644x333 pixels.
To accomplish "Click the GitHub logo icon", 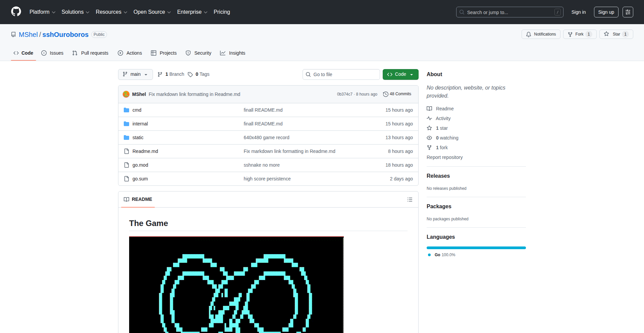I will pyautogui.click(x=16, y=12).
